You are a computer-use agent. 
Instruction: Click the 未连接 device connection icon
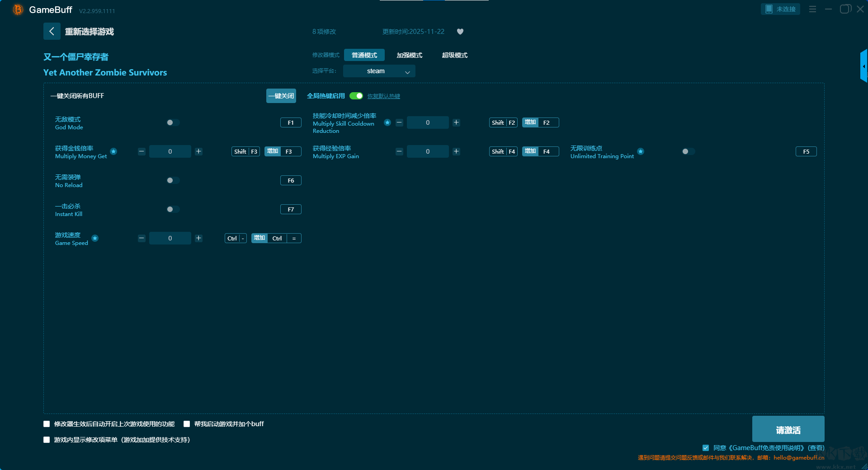(x=780, y=9)
